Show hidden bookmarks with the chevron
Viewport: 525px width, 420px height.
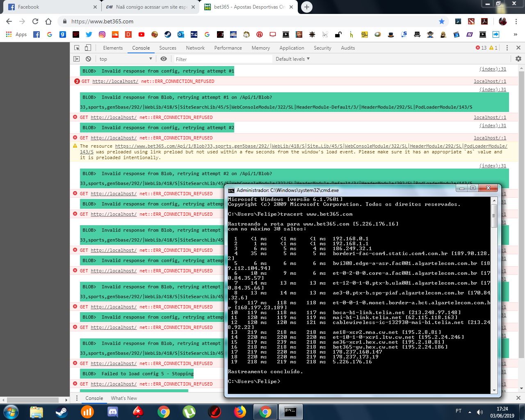(516, 34)
